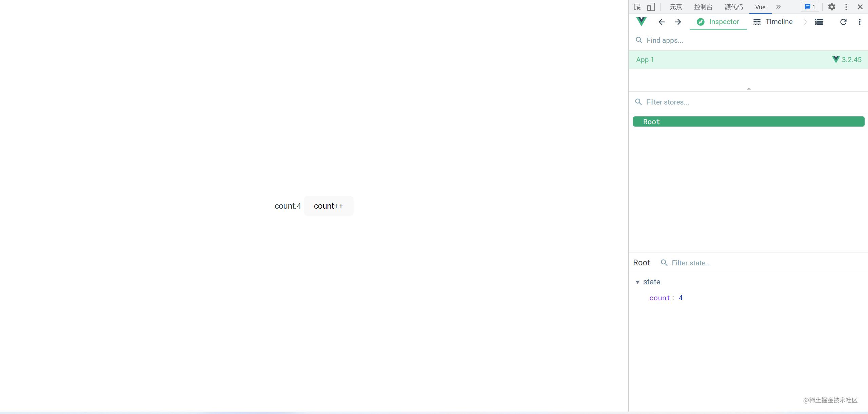
Task: Activate the inspect element picker icon
Action: coord(637,7)
